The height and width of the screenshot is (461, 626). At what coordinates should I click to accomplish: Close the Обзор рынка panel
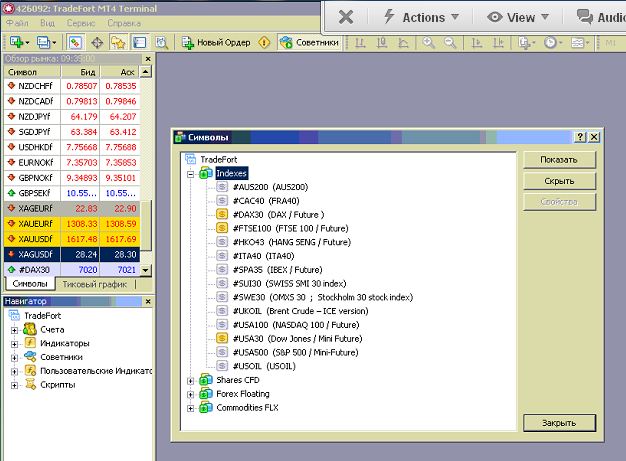tap(148, 59)
